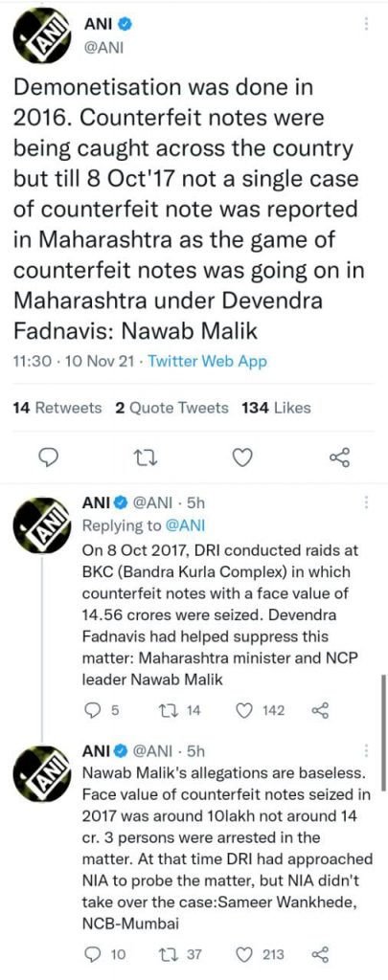Retweet the tweet with 37 retweets
Image resolution: width=388 pixels, height=980 pixels.
[169, 954]
